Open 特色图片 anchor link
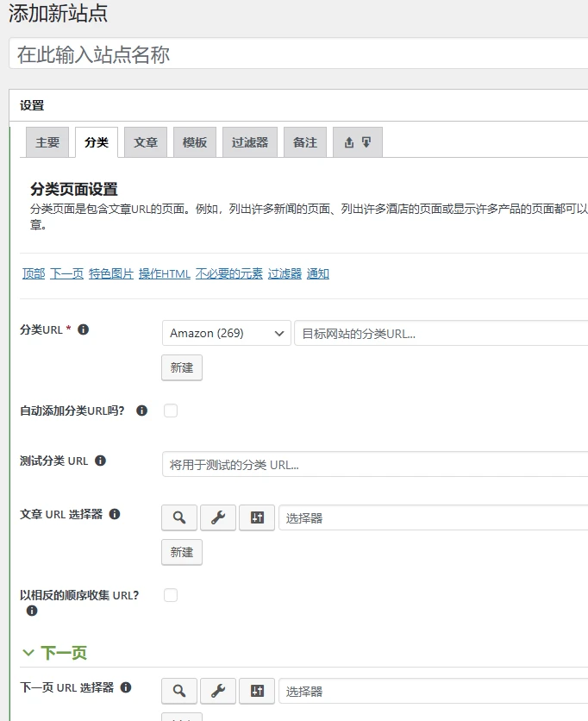The width and height of the screenshot is (588, 721). pyautogui.click(x=111, y=274)
